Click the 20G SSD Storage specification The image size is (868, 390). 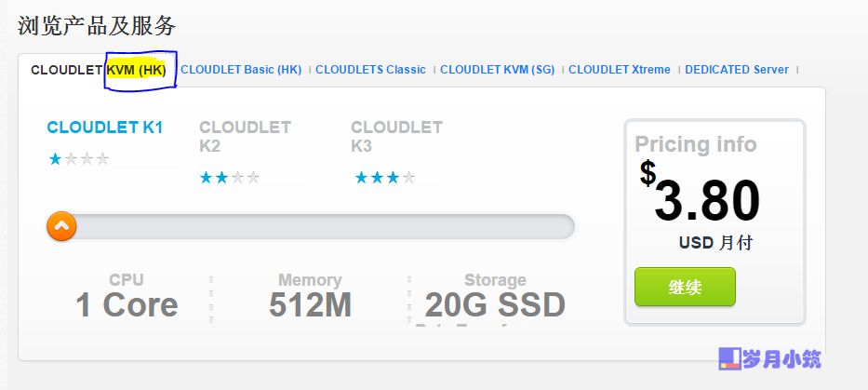tap(495, 297)
